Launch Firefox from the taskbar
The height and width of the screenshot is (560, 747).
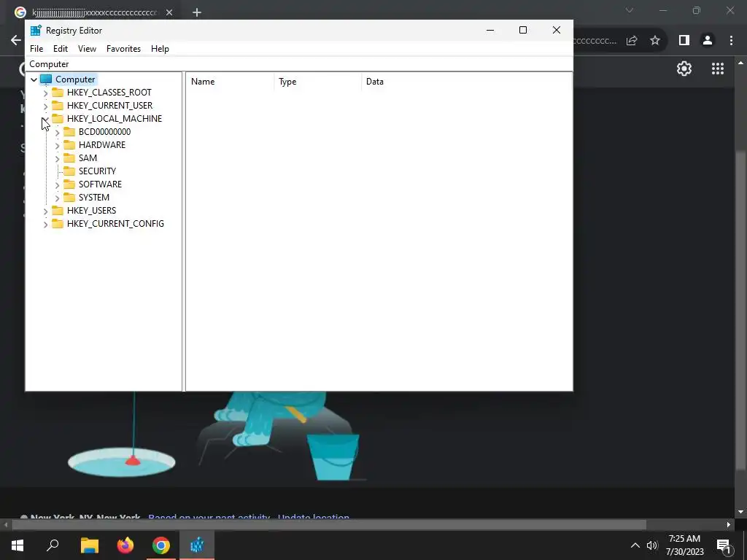click(x=125, y=545)
